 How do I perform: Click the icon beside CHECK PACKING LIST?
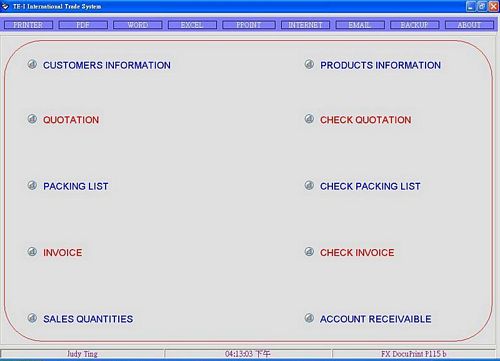coord(309,185)
